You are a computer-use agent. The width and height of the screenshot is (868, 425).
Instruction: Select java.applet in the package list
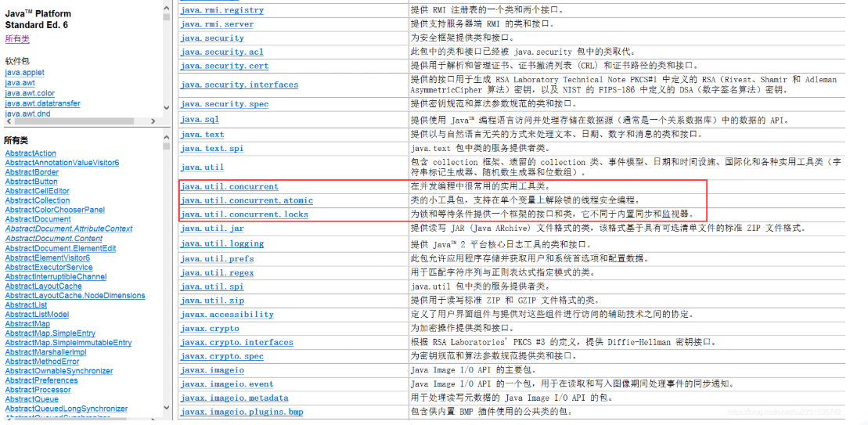tap(24, 73)
